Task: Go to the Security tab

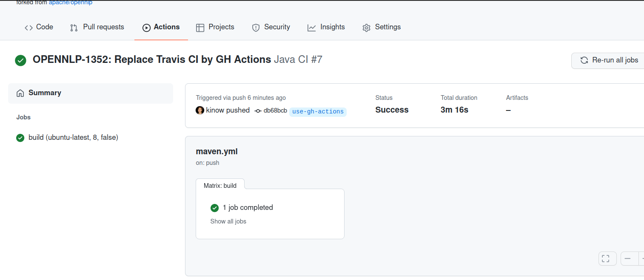Action: (271, 27)
